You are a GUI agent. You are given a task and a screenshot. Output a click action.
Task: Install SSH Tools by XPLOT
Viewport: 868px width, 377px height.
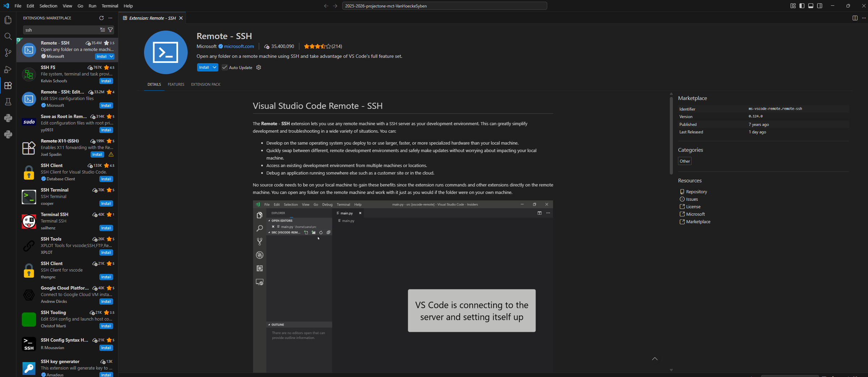(106, 253)
